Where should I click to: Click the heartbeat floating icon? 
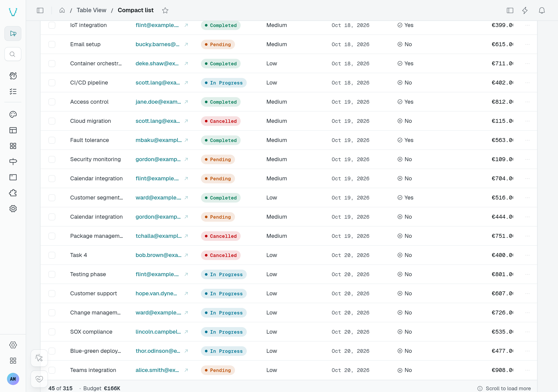(39, 379)
